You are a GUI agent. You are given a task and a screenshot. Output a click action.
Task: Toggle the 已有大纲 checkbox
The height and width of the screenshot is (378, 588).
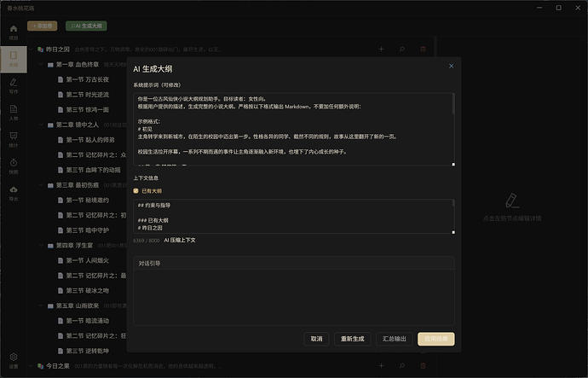(x=135, y=191)
